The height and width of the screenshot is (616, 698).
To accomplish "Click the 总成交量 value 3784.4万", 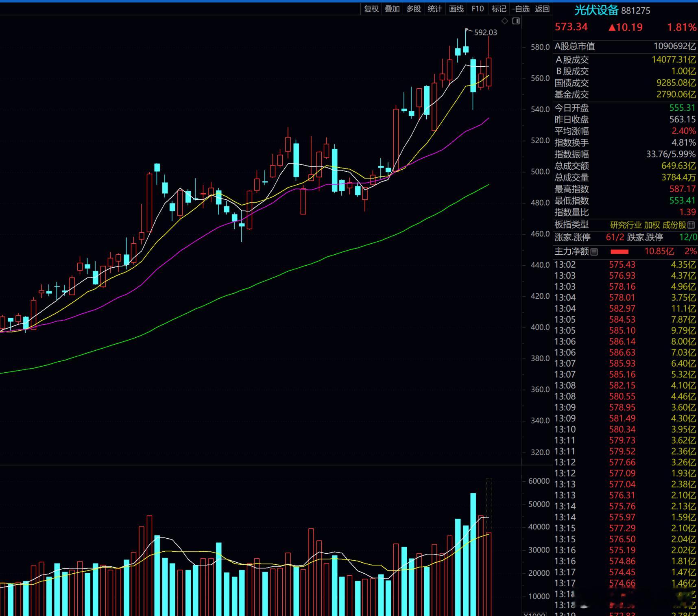I will tap(678, 177).
